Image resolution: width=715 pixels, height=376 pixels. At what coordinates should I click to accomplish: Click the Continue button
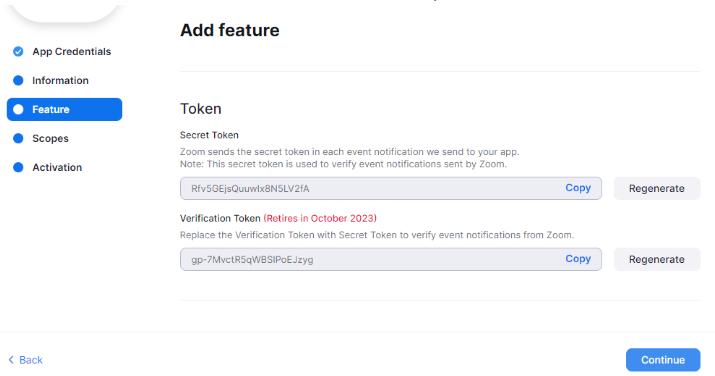point(663,360)
